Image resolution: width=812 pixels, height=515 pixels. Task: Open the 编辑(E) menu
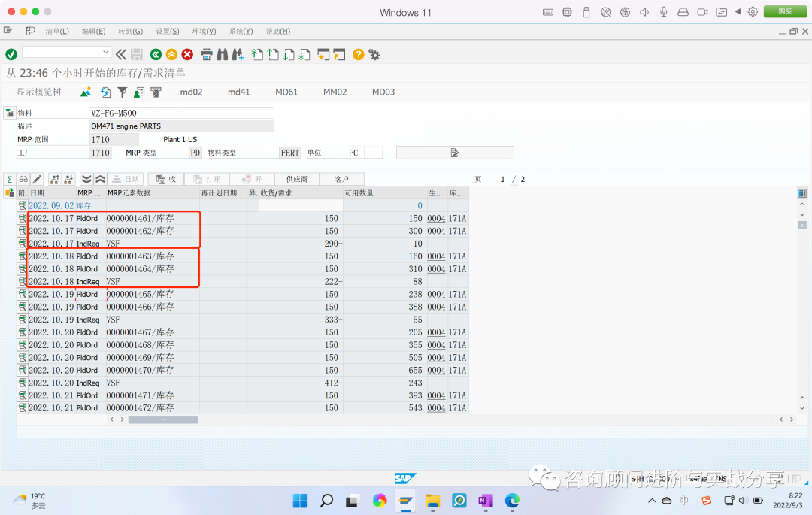point(94,31)
